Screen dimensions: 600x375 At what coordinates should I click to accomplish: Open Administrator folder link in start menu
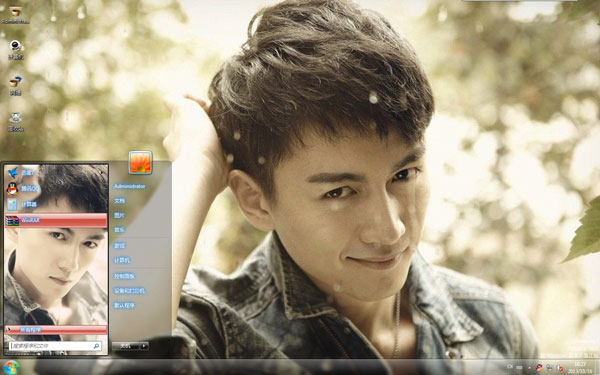tap(129, 186)
